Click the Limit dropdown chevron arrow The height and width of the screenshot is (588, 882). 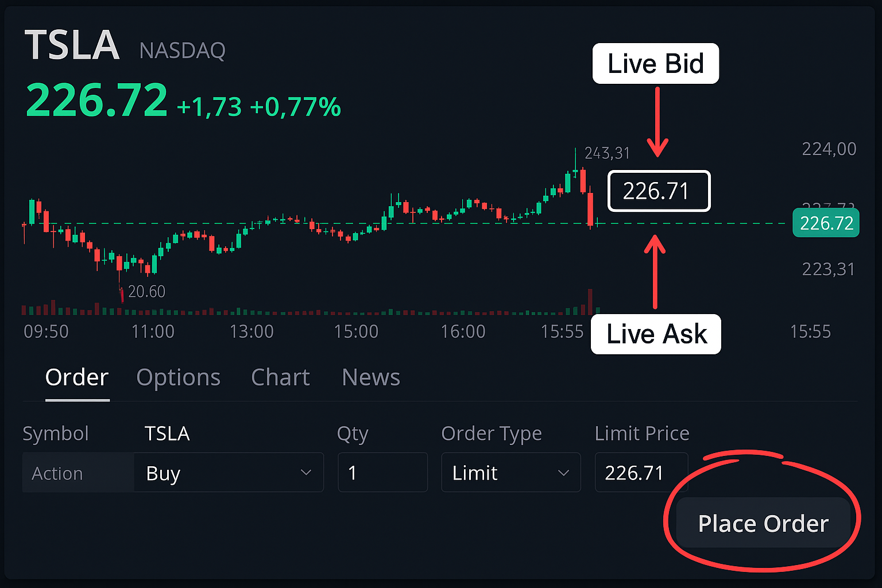point(563,473)
